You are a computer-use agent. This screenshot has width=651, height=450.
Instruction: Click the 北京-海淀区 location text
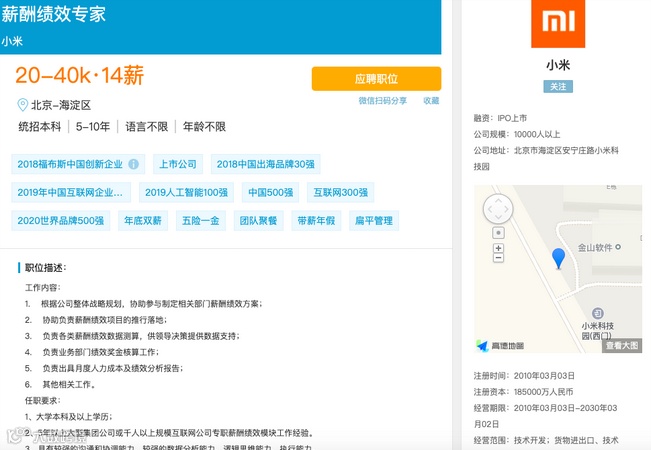[x=61, y=105]
